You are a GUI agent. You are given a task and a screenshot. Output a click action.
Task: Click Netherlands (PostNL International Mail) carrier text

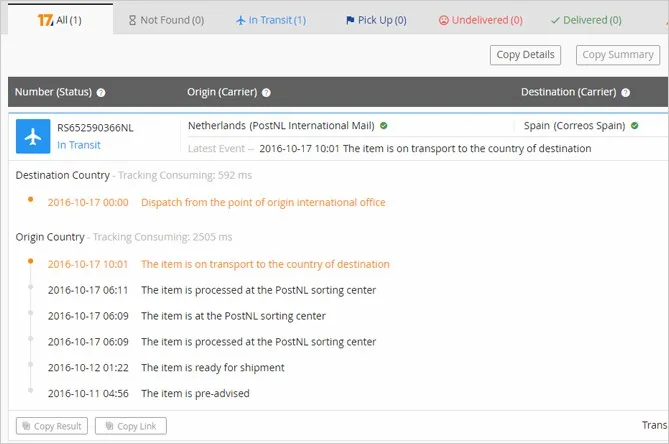point(281,125)
